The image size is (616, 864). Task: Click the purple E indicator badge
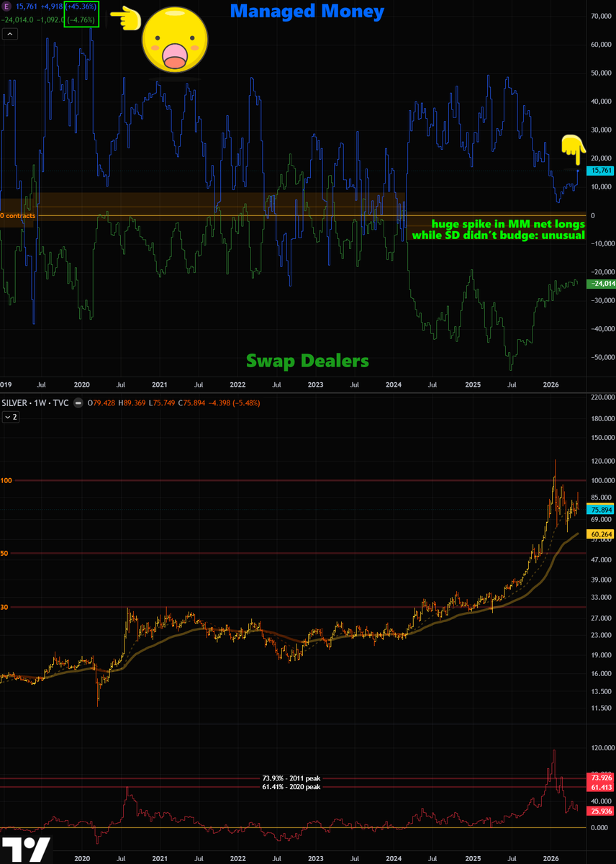point(5,6)
